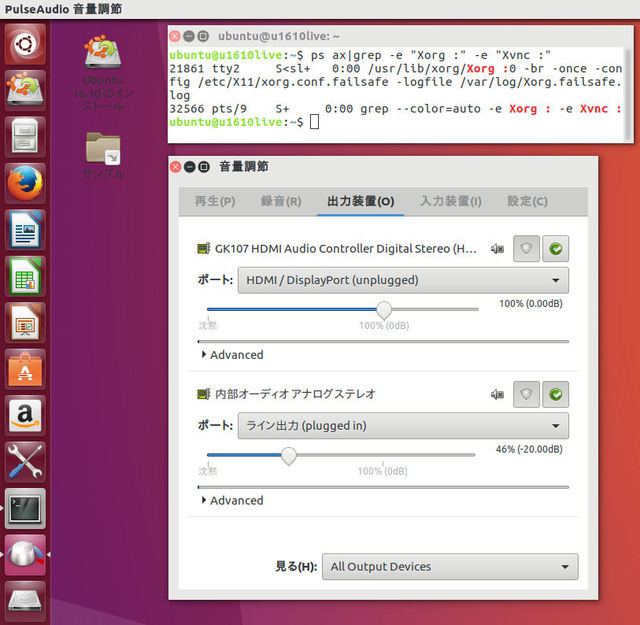Open 設定(C) configuration tab
The height and width of the screenshot is (625, 640).
coord(527,201)
